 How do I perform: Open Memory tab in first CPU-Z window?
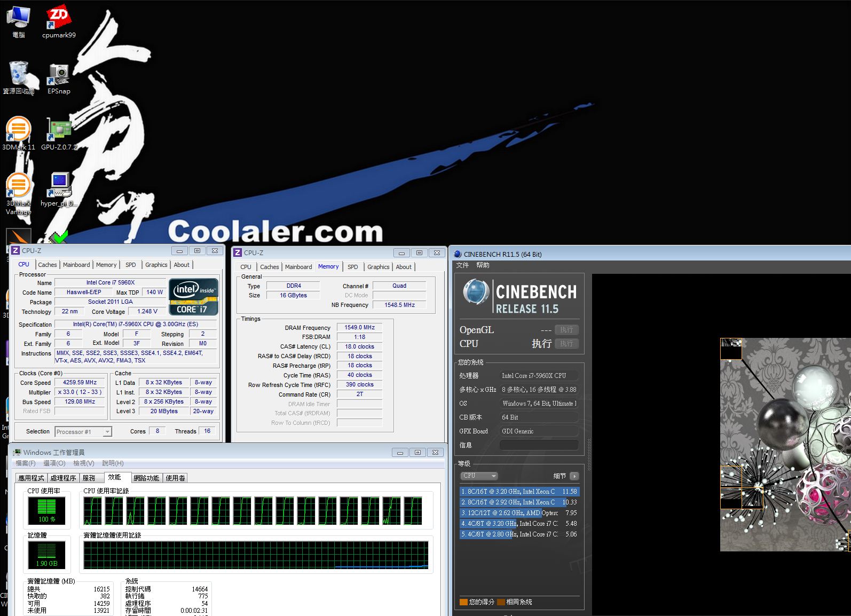coord(106,265)
